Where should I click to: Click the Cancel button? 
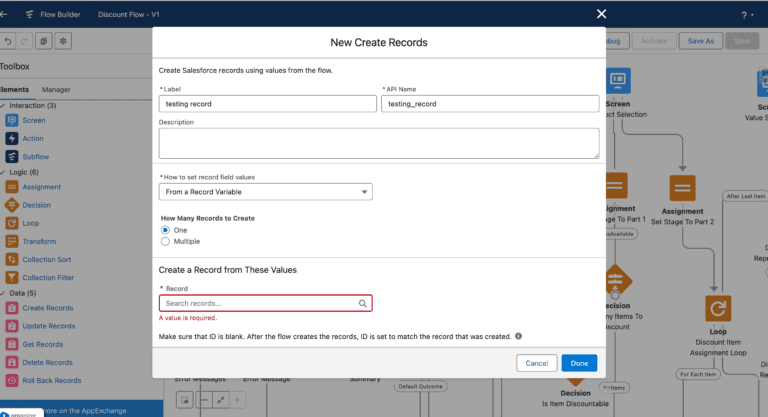click(536, 363)
